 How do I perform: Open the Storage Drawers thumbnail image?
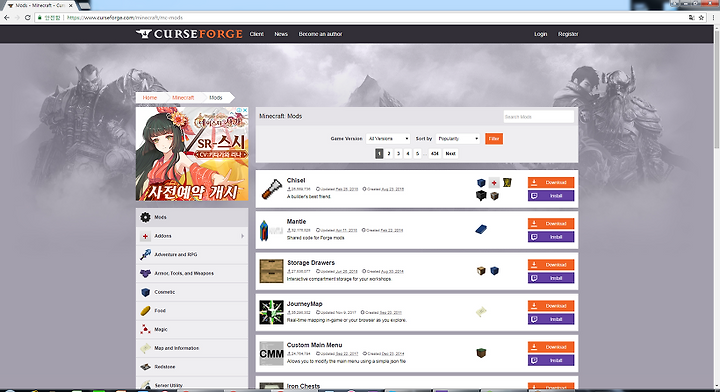pos(271,271)
